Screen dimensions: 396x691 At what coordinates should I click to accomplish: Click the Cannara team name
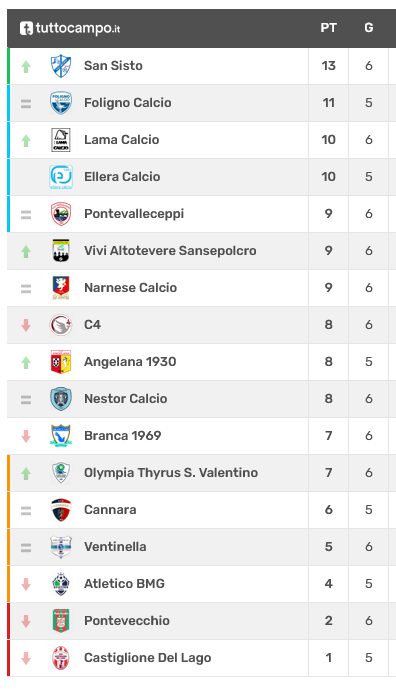110,510
